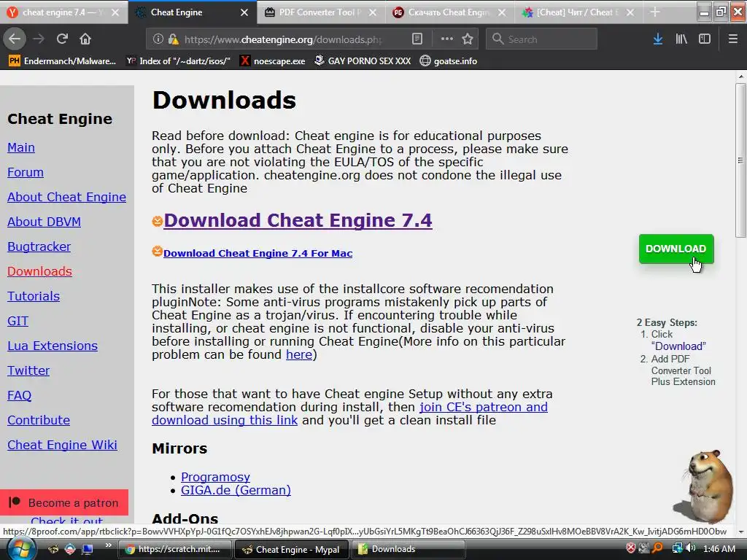Image resolution: width=747 pixels, height=560 pixels.
Task: Open the library icon in toolbar
Action: click(x=681, y=39)
